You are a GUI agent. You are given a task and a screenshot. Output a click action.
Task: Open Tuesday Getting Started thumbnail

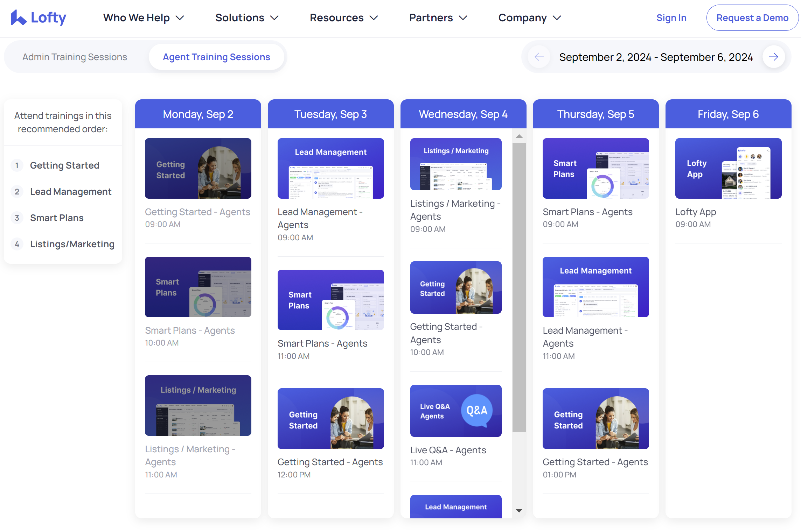pos(331,418)
